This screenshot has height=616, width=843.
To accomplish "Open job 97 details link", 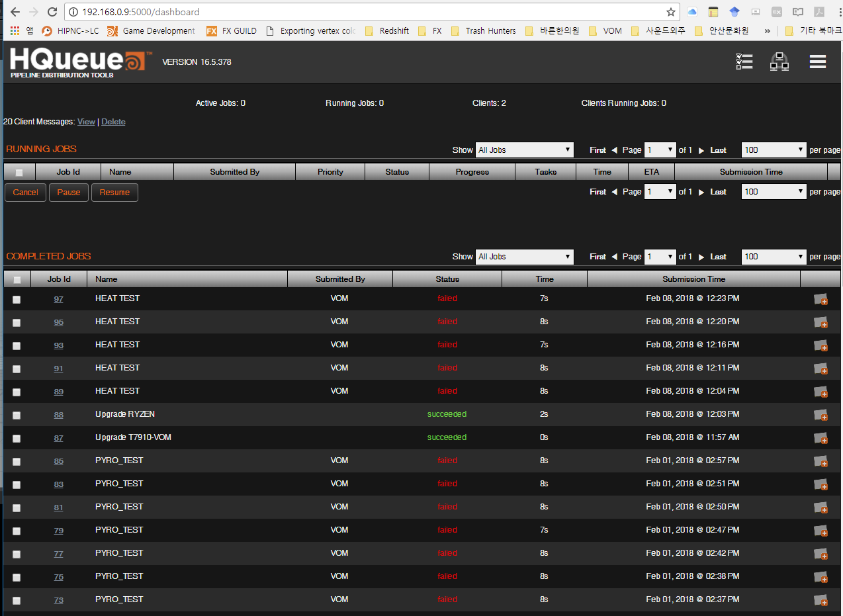I will pyautogui.click(x=59, y=299).
